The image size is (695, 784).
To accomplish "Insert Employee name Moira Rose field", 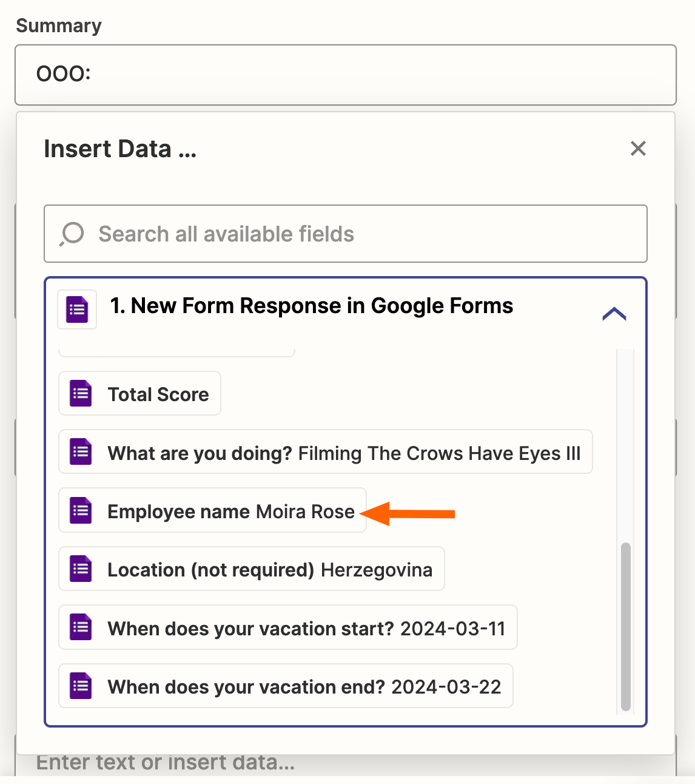I will [x=230, y=512].
